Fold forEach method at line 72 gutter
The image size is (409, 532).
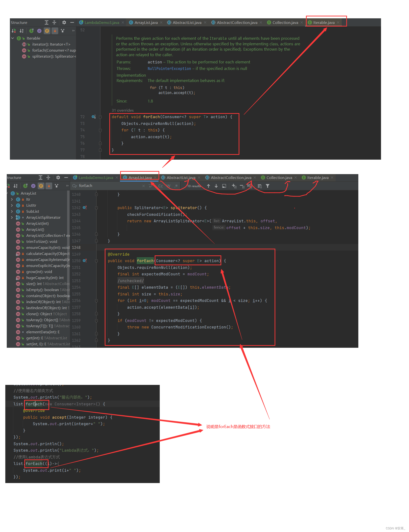(x=100, y=117)
